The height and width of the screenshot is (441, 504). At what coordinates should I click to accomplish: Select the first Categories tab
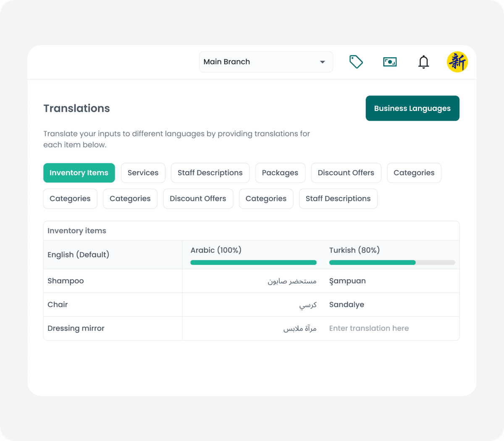pos(414,172)
